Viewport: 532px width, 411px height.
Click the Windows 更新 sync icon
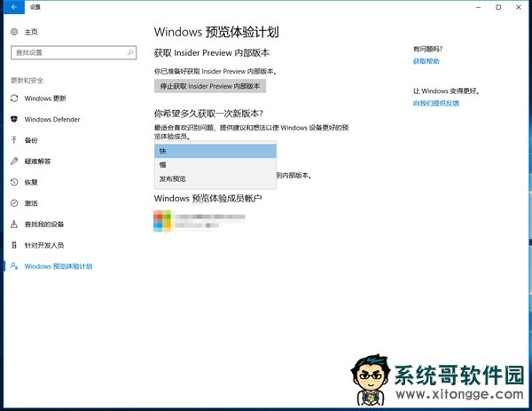(x=14, y=99)
